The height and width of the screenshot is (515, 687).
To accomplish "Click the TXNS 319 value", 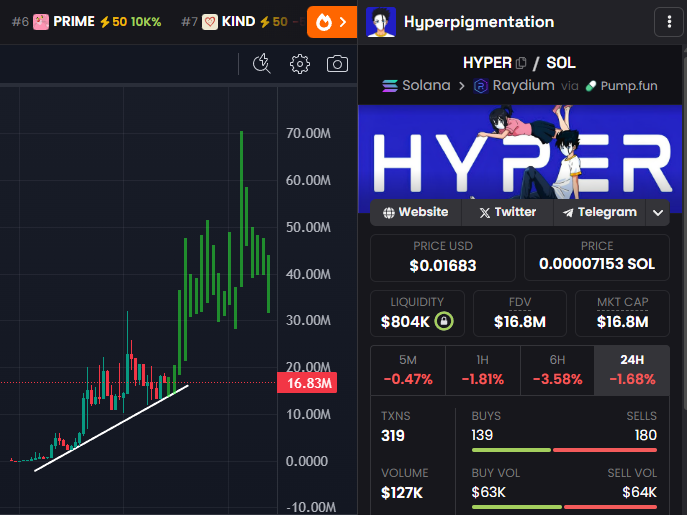I will [393, 436].
